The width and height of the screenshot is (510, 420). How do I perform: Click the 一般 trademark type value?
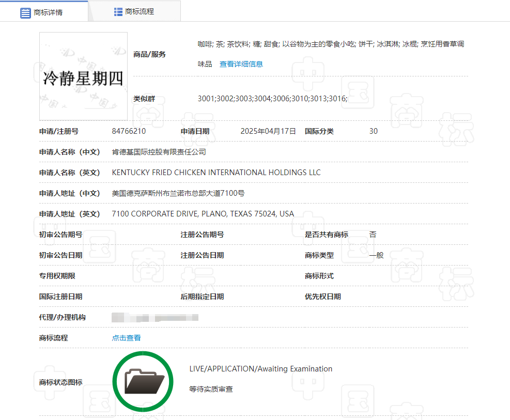376,255
